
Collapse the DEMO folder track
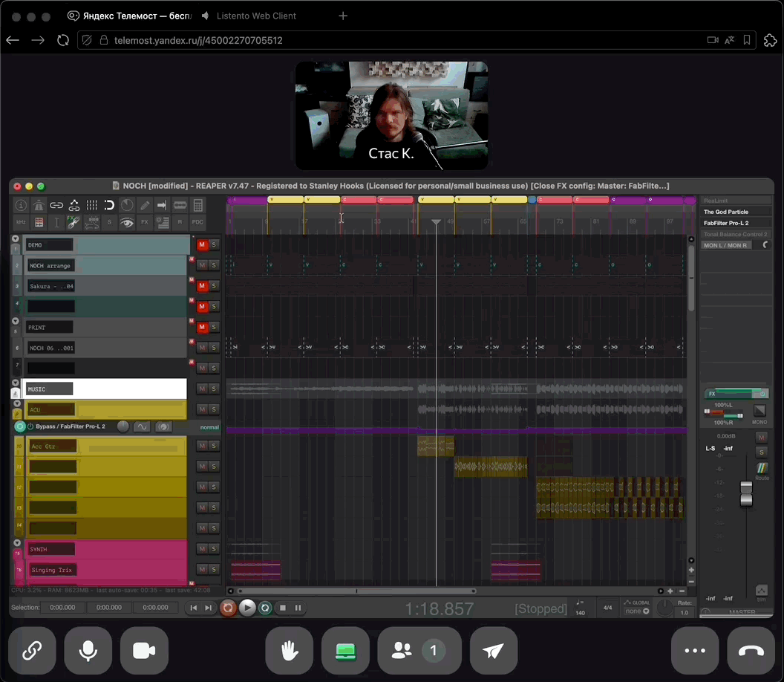point(16,238)
